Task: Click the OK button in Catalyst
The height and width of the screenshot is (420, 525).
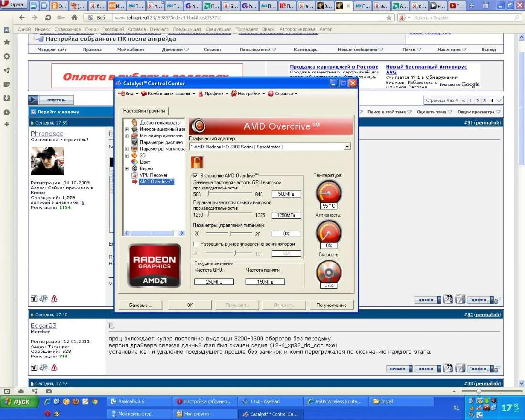Action: coord(190,305)
